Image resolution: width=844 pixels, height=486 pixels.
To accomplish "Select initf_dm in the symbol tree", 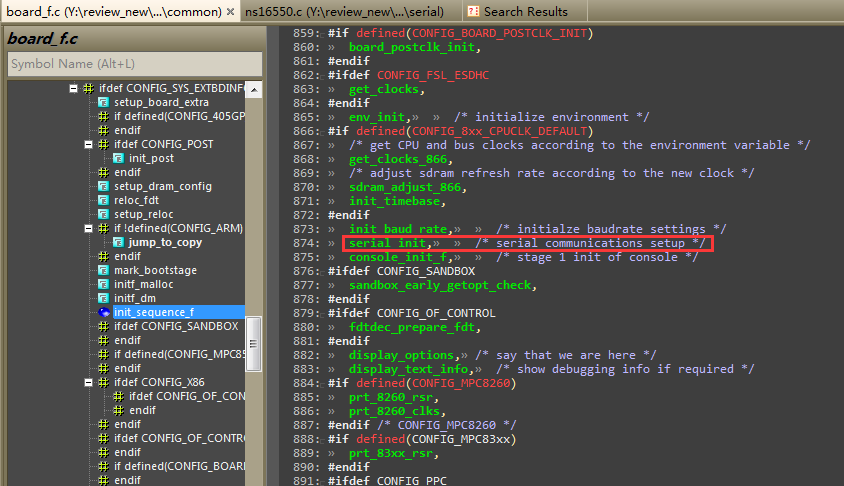I will click(134, 298).
